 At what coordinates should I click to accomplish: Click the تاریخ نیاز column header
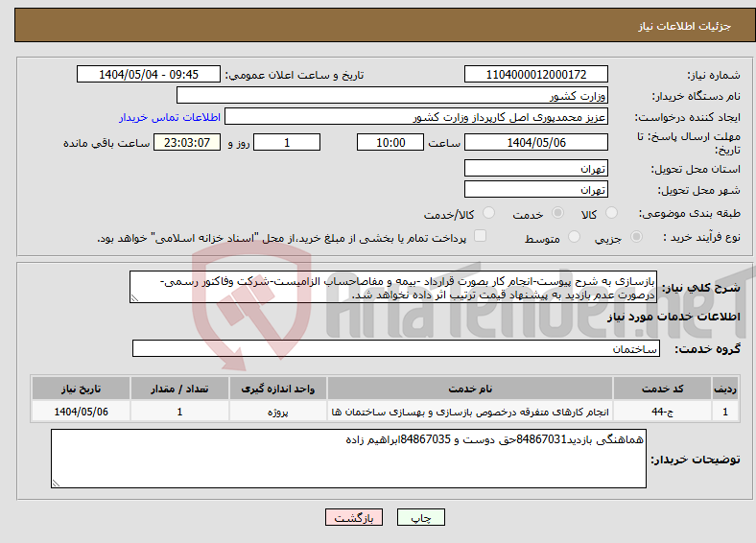click(81, 389)
